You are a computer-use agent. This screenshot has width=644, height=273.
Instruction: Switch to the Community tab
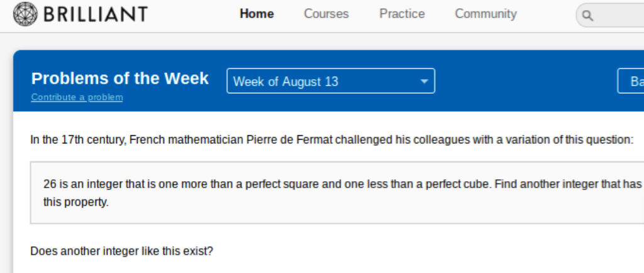tap(486, 14)
